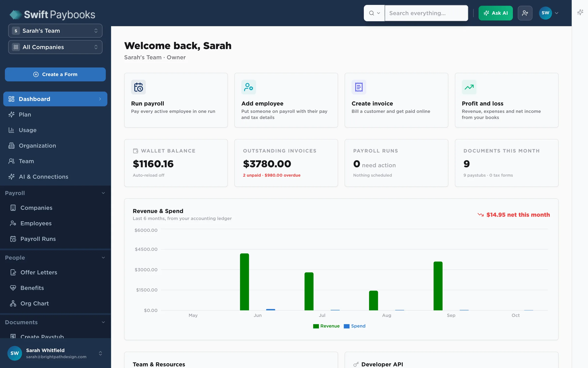Open the search scope dropdown
Image resolution: width=588 pixels, height=368 pixels.
[x=374, y=13]
